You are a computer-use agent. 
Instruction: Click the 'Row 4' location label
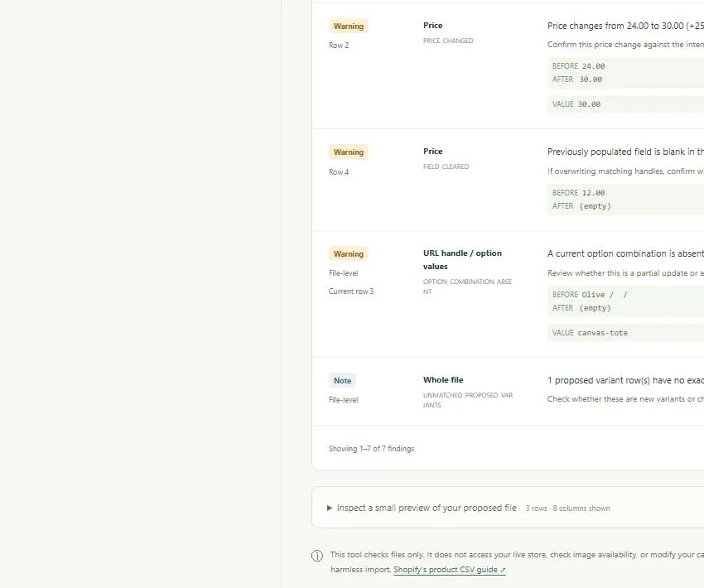point(339,172)
